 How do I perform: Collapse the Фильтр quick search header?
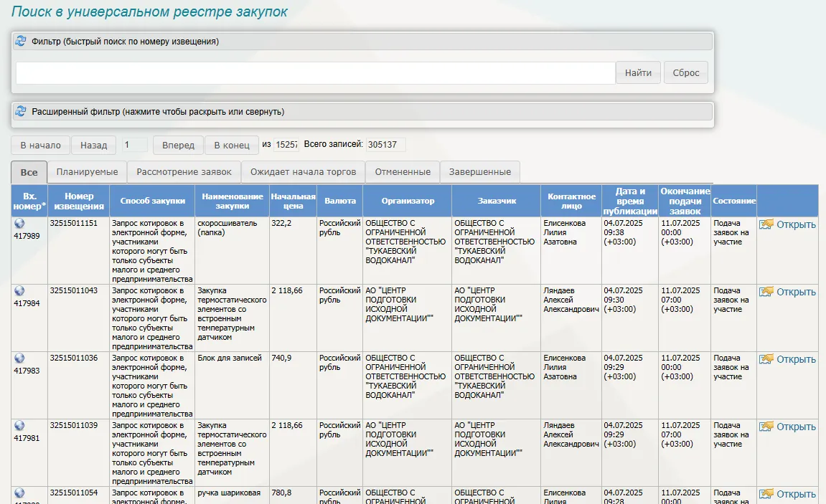coord(126,42)
